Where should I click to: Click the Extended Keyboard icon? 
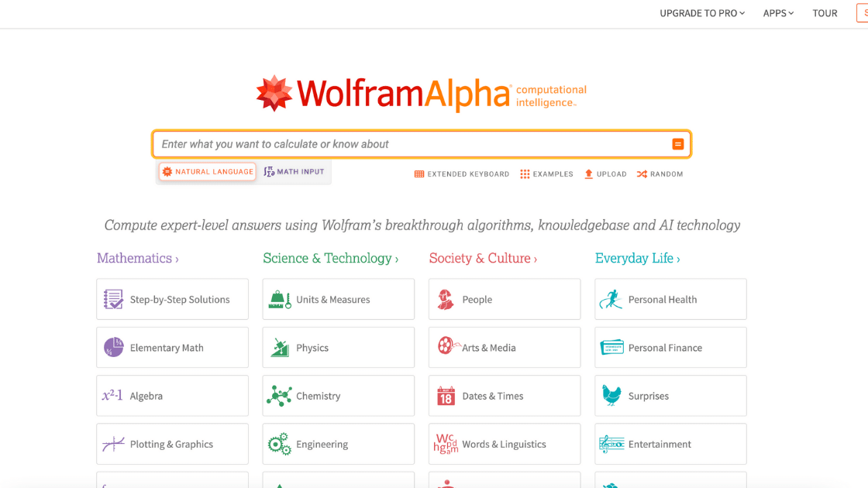419,174
